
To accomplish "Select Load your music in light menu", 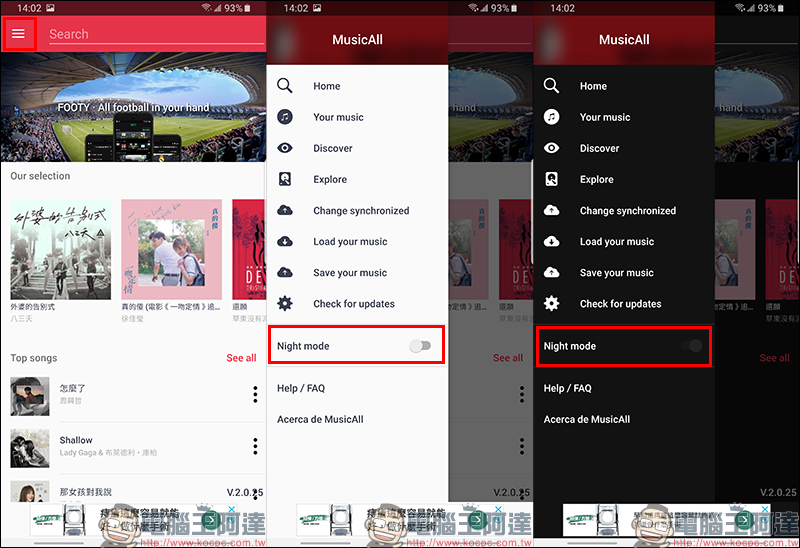I will [x=350, y=241].
